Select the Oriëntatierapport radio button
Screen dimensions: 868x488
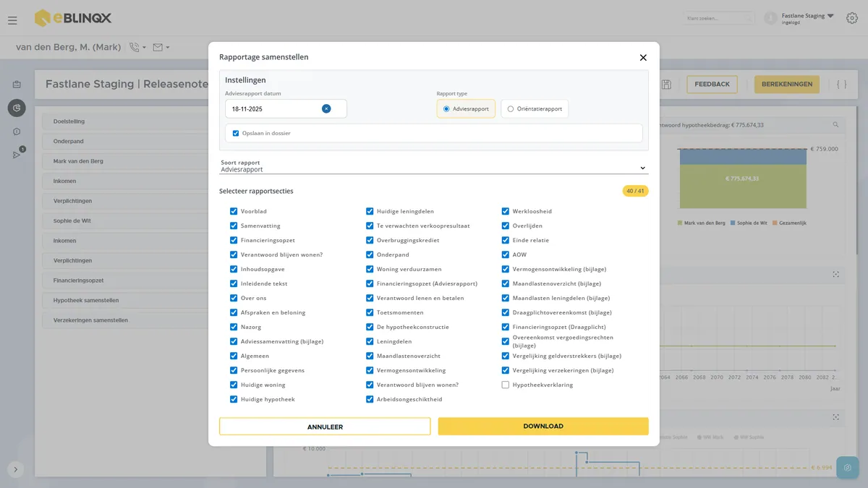click(x=511, y=109)
